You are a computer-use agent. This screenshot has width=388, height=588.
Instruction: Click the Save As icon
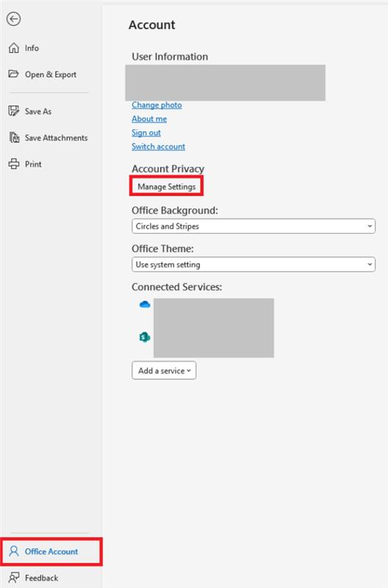(14, 111)
